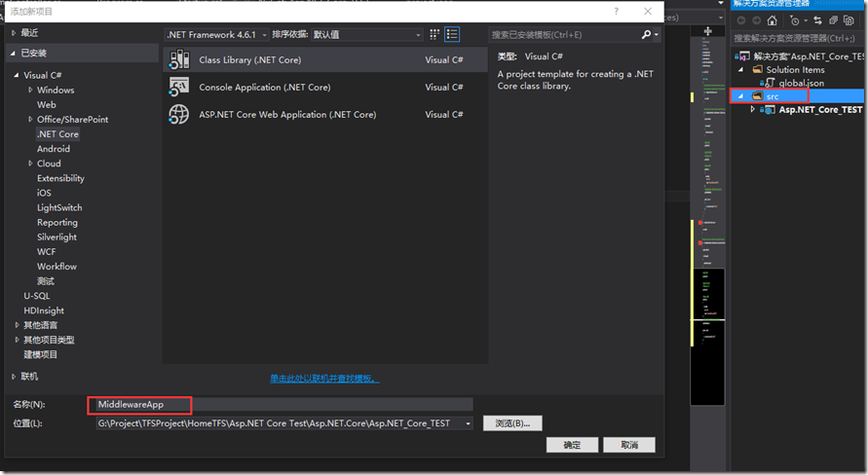Select the Class Library template icon
This screenshot has width=868, height=475.
pyautogui.click(x=179, y=59)
